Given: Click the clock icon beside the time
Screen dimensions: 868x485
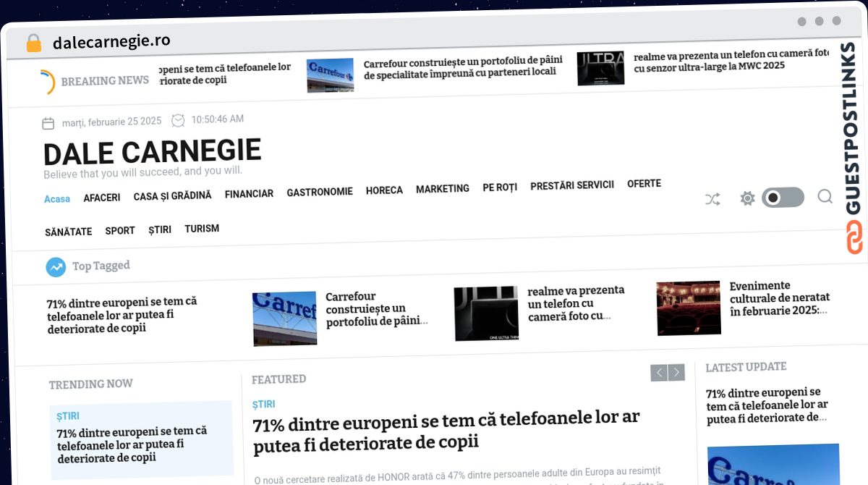Looking at the screenshot, I should [178, 120].
